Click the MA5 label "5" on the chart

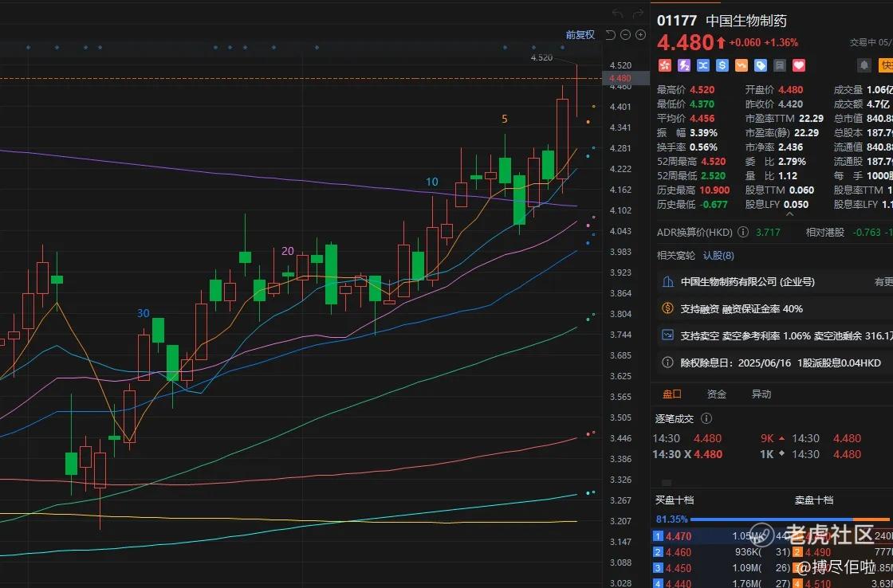click(x=505, y=119)
